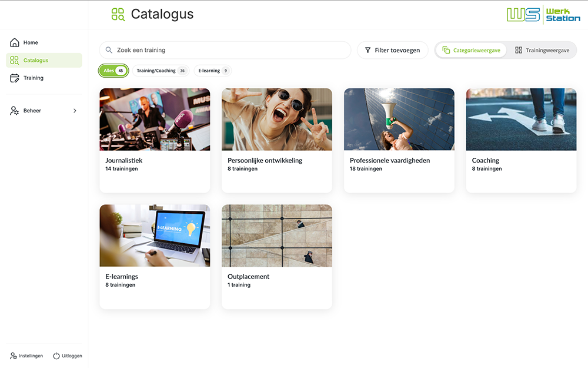Open the Coaching category title
Screen dimensions: 588x368
pyautogui.click(x=485, y=160)
